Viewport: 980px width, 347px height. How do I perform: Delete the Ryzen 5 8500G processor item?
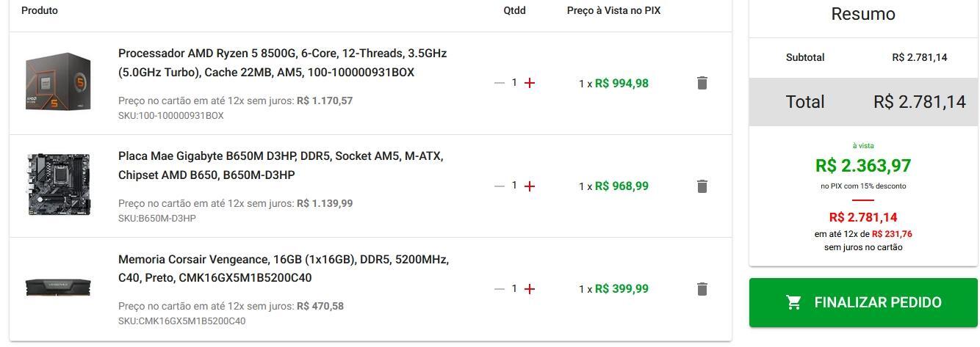702,83
